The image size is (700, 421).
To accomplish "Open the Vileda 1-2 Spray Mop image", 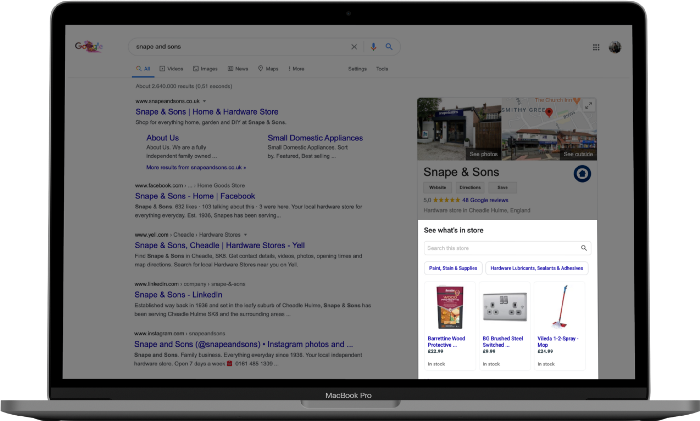I will (x=559, y=307).
